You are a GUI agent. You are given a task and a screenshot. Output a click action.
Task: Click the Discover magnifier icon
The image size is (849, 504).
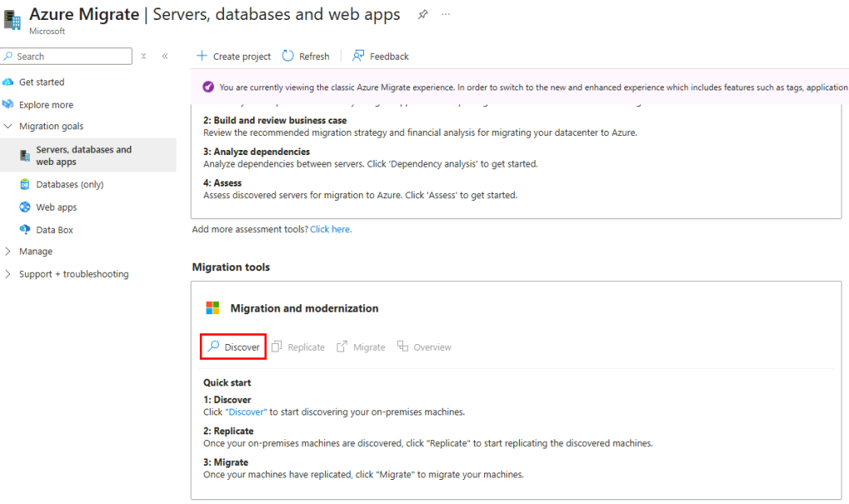(213, 346)
